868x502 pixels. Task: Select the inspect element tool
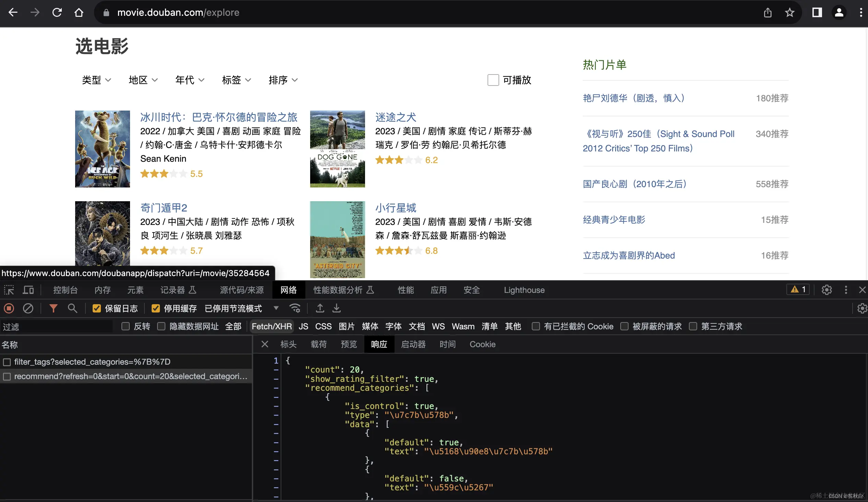coord(9,290)
